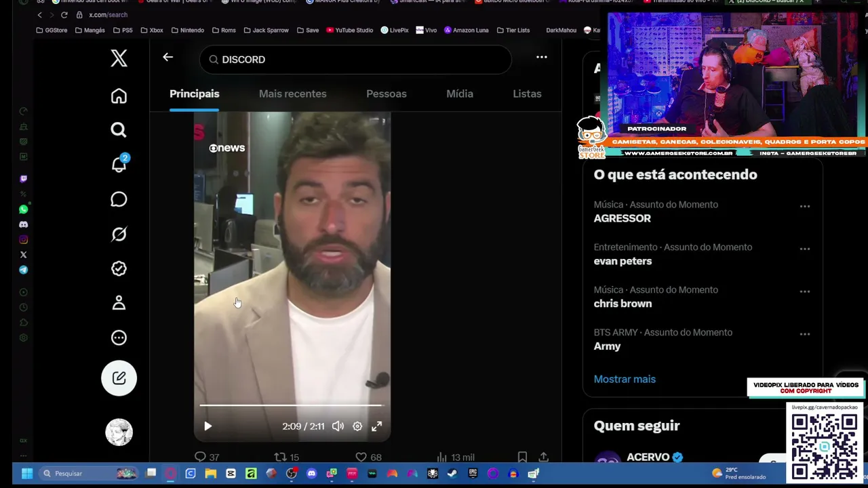Toggle video fullscreen
This screenshot has width=868, height=488.
[x=376, y=426]
